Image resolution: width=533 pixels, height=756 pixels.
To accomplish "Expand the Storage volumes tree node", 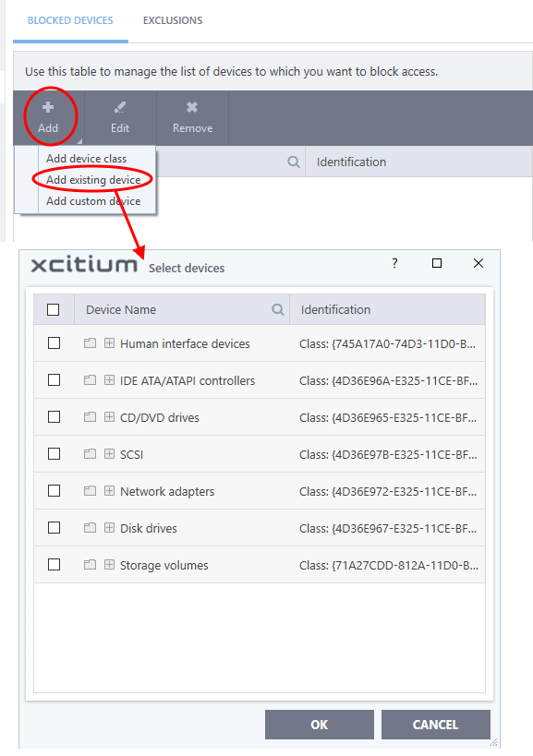I will pyautogui.click(x=110, y=565).
